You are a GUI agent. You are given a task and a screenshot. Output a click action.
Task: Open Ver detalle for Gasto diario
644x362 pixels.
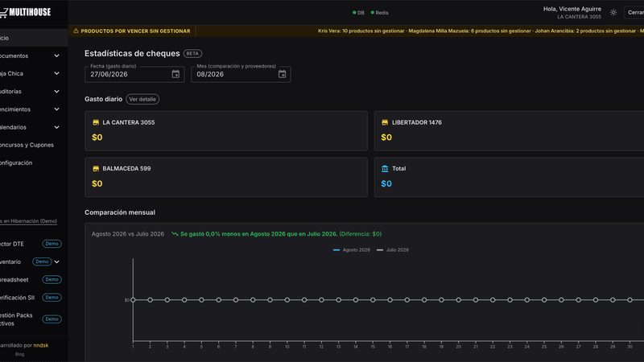tap(142, 99)
